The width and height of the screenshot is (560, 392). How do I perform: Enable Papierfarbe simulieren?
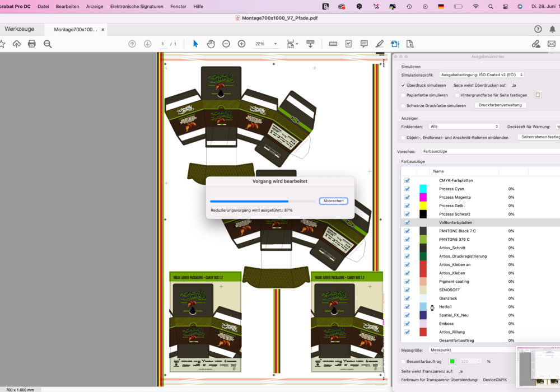click(403, 95)
